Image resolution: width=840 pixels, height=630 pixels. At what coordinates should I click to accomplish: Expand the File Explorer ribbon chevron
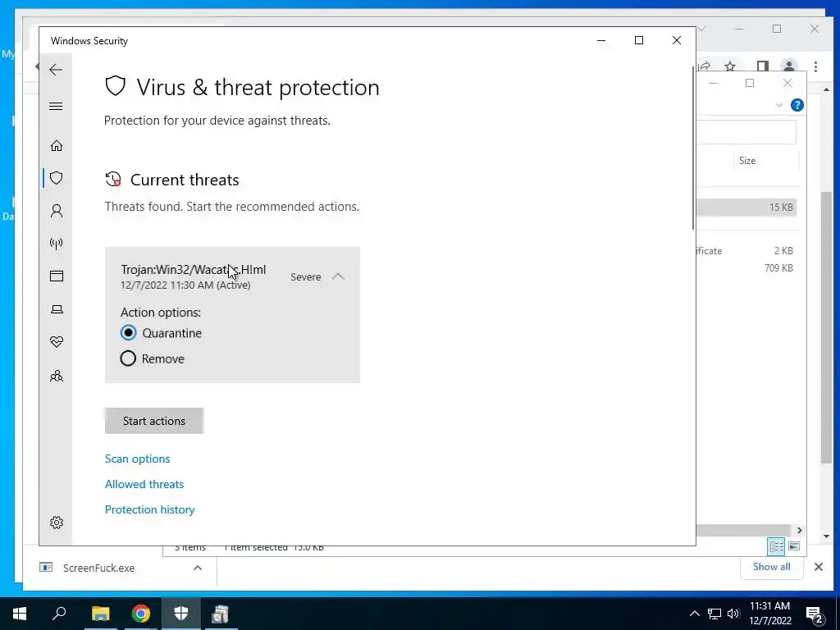[x=779, y=105]
